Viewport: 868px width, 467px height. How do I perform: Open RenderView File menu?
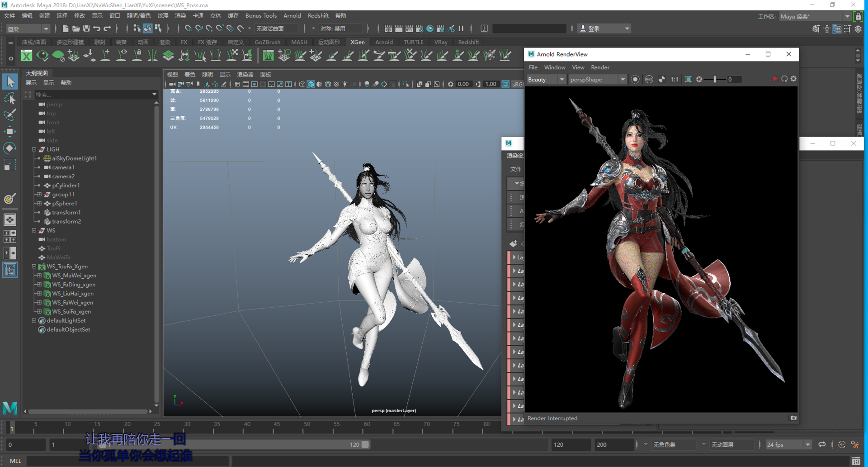click(533, 67)
